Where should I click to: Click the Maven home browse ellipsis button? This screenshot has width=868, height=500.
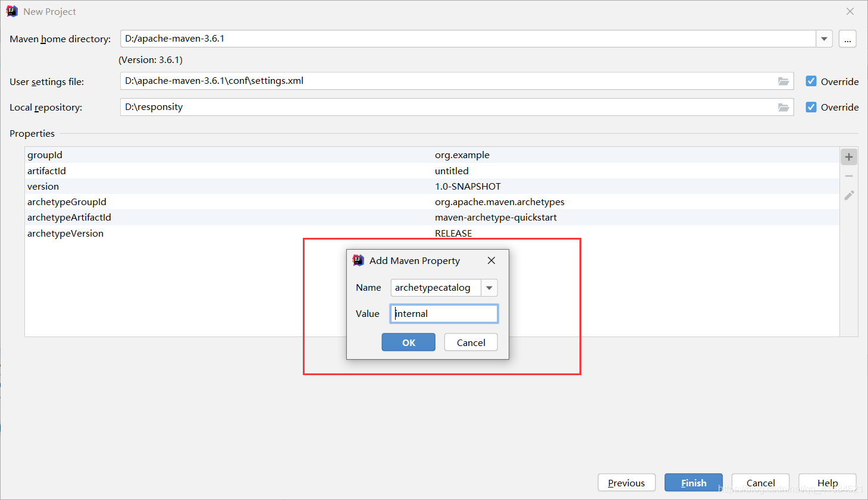[x=847, y=39]
